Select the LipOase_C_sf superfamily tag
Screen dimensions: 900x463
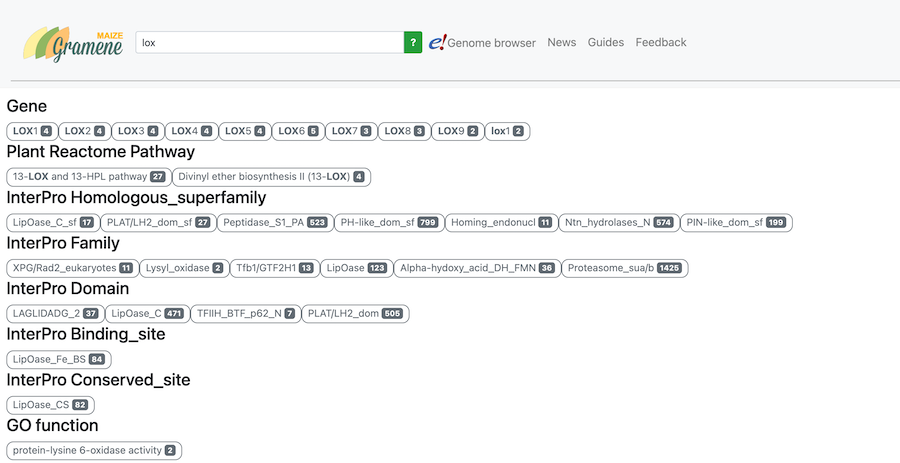pyautogui.click(x=53, y=222)
